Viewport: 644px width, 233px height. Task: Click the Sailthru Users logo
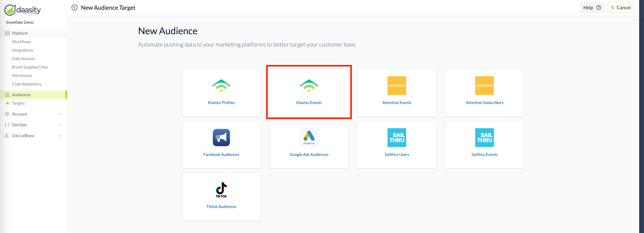point(397,138)
